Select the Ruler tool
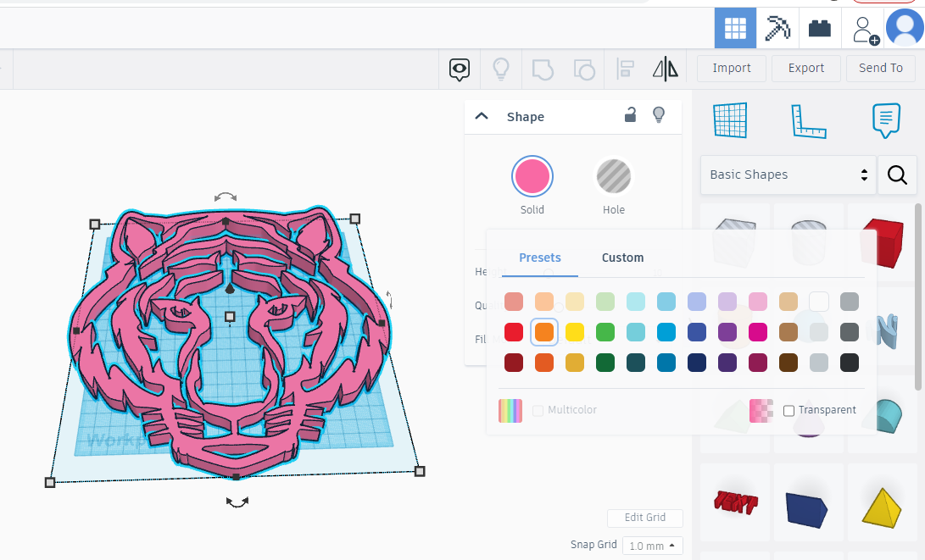The image size is (925, 560). (809, 121)
